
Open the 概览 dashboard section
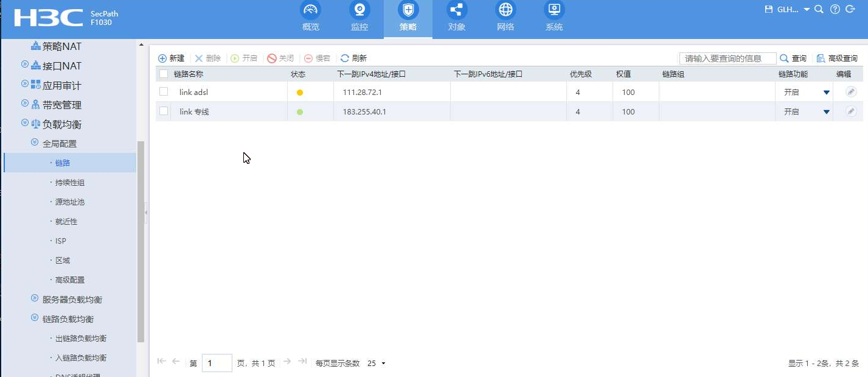[311, 17]
